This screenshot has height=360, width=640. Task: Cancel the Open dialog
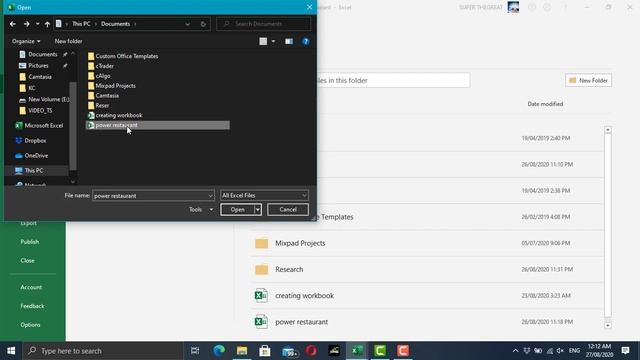coord(288,210)
